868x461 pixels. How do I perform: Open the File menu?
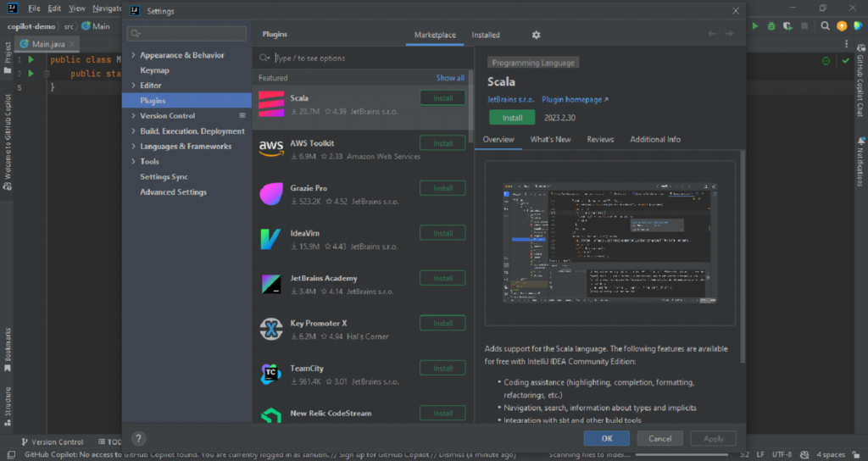click(x=34, y=8)
